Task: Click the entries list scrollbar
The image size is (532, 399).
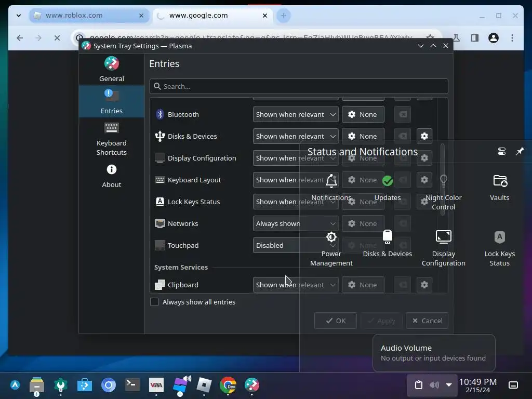Action: [442, 179]
